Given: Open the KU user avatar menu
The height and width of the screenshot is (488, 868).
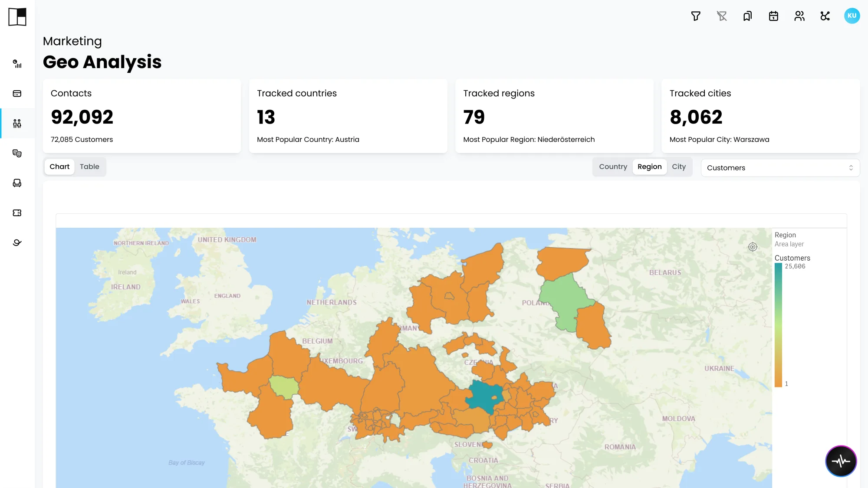Looking at the screenshot, I should coord(852,16).
